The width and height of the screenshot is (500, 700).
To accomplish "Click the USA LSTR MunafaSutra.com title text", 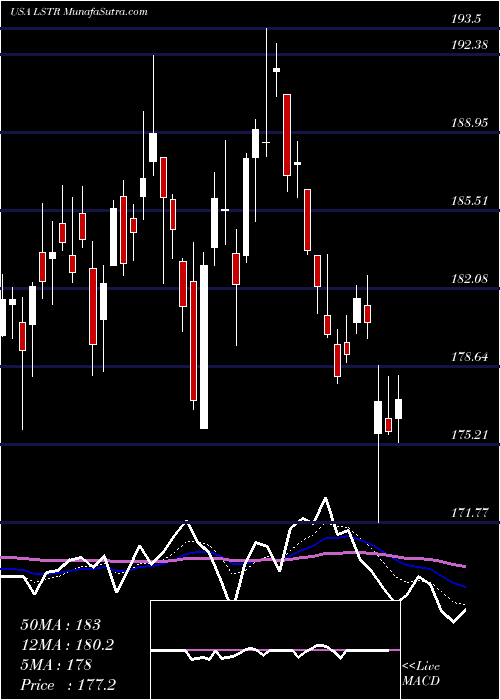I will point(79,12).
